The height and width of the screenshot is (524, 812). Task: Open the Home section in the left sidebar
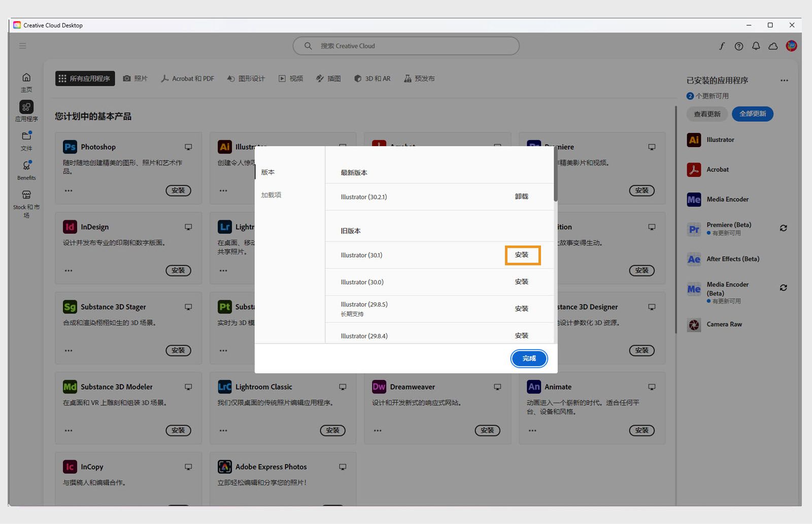pyautogui.click(x=26, y=81)
